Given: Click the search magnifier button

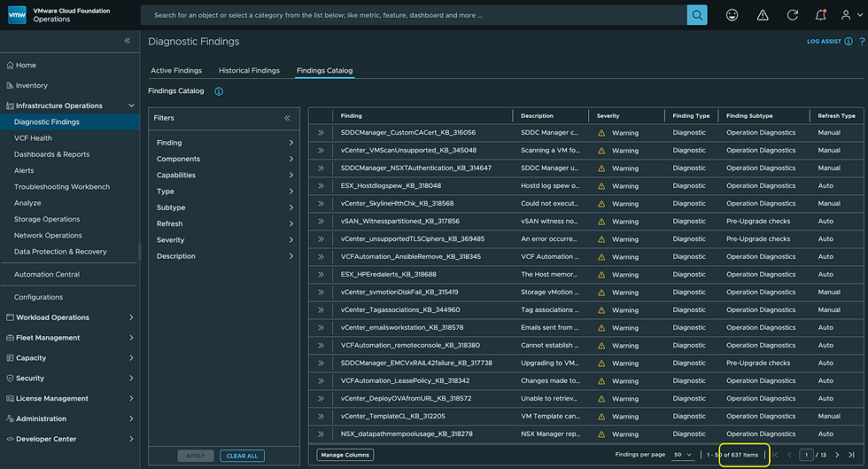Looking at the screenshot, I should pos(697,15).
